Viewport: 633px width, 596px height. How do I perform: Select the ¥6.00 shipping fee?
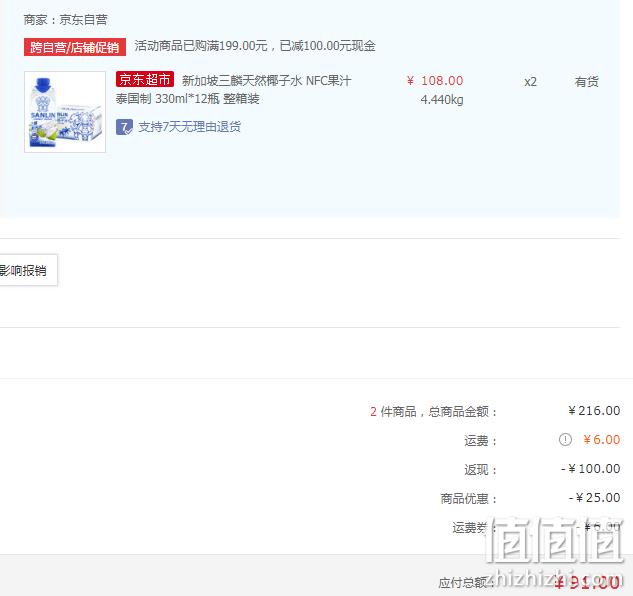click(602, 439)
